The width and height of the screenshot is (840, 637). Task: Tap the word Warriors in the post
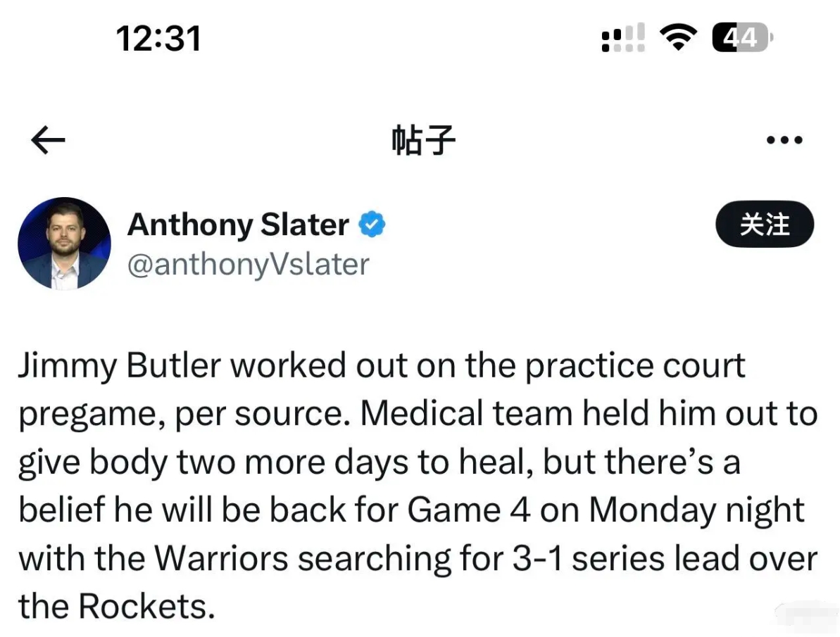[x=221, y=558]
